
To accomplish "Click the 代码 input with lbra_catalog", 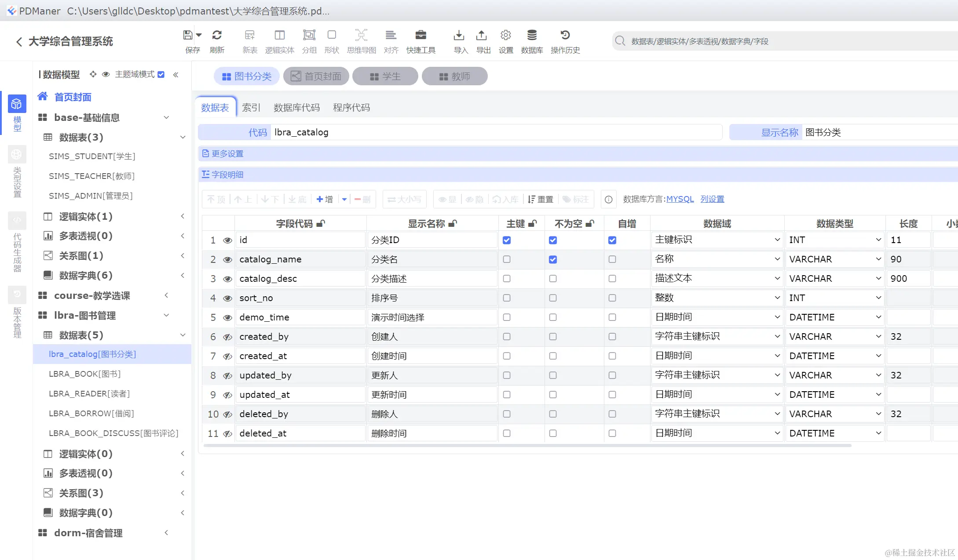I will point(496,132).
